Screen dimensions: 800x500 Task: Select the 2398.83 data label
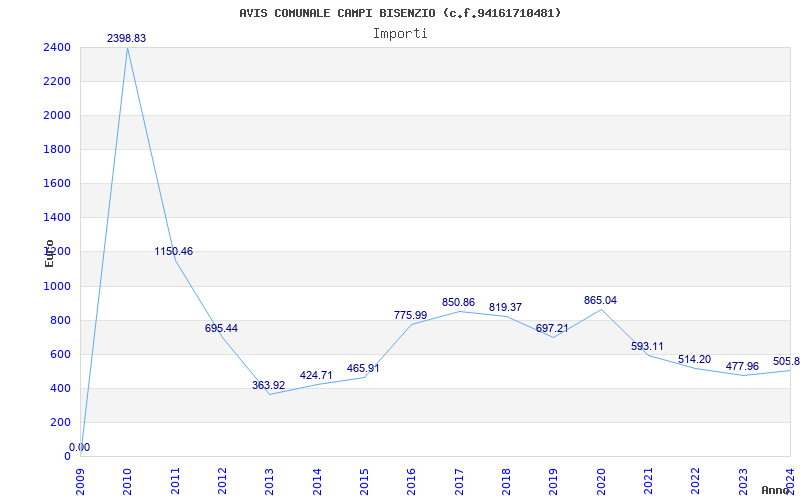pos(127,38)
